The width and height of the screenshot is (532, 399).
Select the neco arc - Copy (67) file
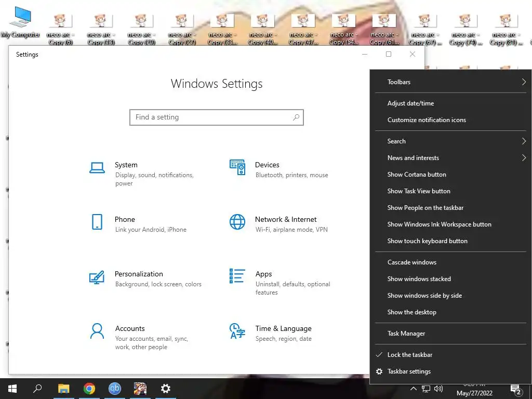425,29
